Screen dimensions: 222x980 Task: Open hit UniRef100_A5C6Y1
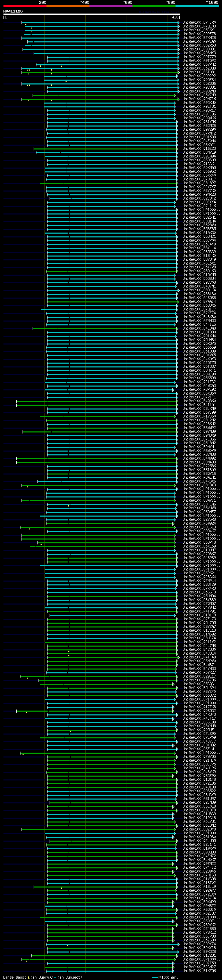199,30
